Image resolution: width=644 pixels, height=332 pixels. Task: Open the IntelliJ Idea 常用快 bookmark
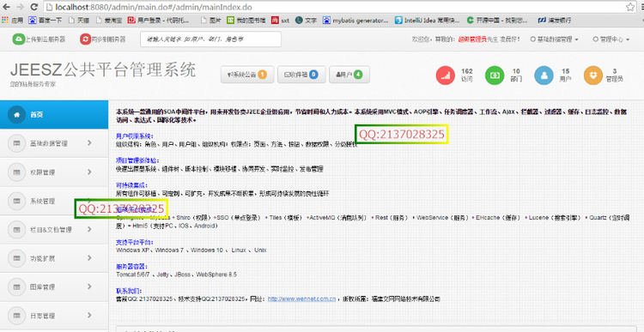[427, 20]
